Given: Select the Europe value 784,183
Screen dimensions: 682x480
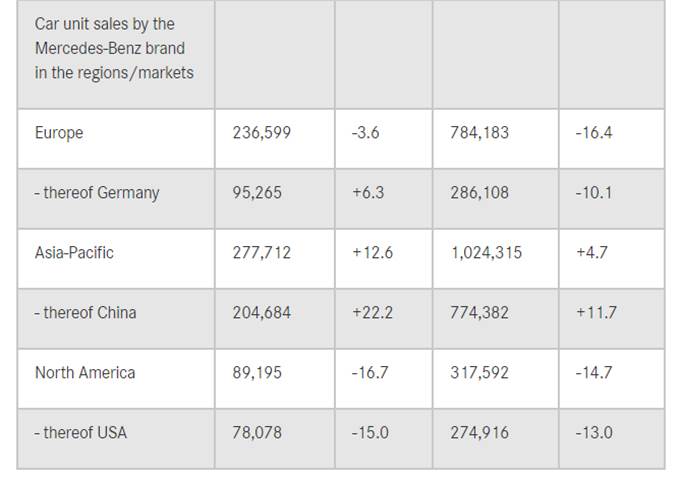Looking at the screenshot, I should [x=479, y=133].
